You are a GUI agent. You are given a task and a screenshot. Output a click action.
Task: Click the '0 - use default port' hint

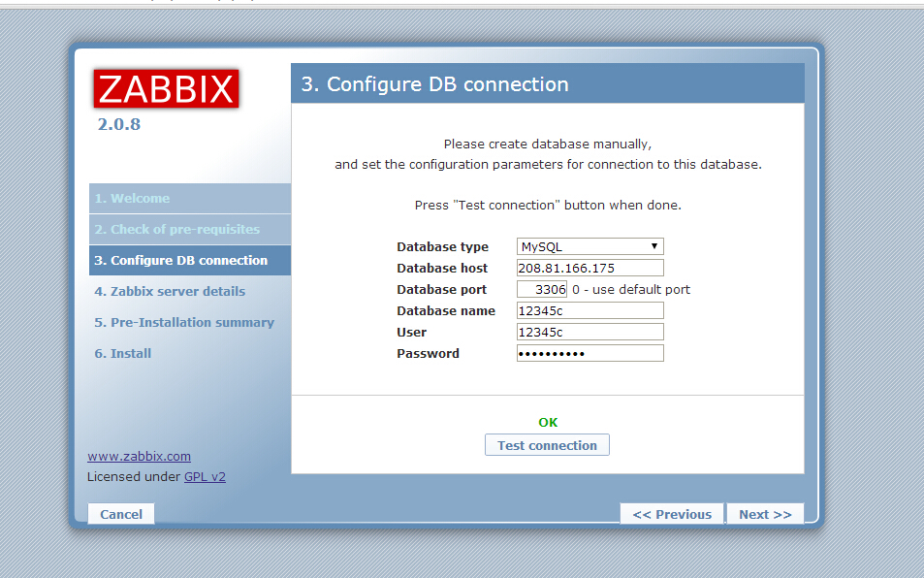[631, 289]
